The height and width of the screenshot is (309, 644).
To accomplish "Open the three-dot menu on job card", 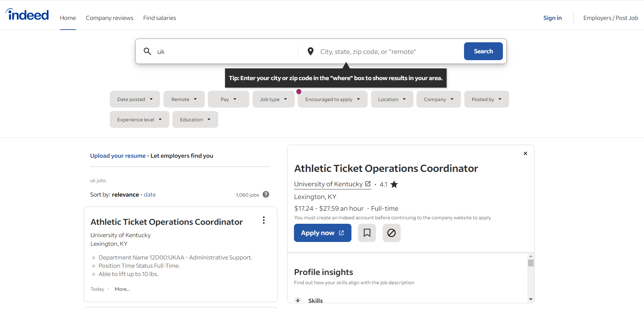I will coord(264,220).
